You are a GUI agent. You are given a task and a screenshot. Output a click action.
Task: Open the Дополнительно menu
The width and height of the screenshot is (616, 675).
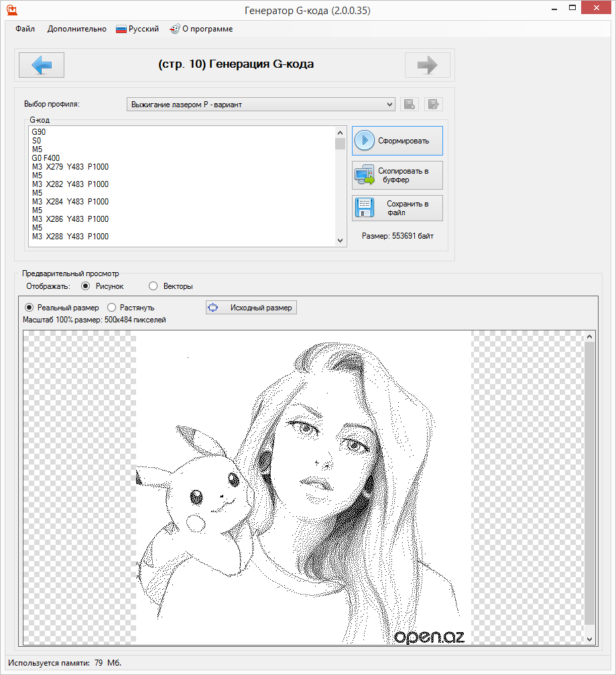76,29
